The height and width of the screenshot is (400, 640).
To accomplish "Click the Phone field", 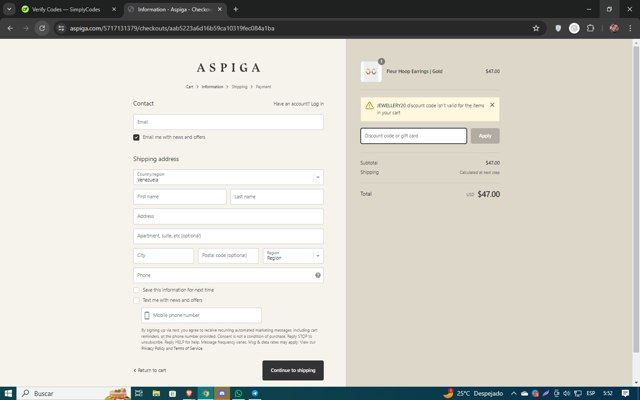I will pyautogui.click(x=228, y=275).
